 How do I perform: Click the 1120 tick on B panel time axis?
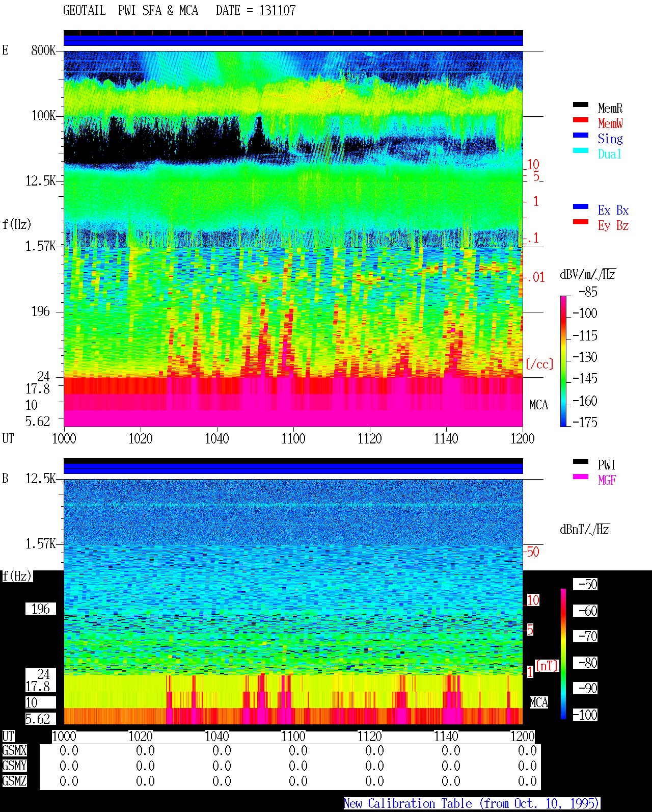369,737
